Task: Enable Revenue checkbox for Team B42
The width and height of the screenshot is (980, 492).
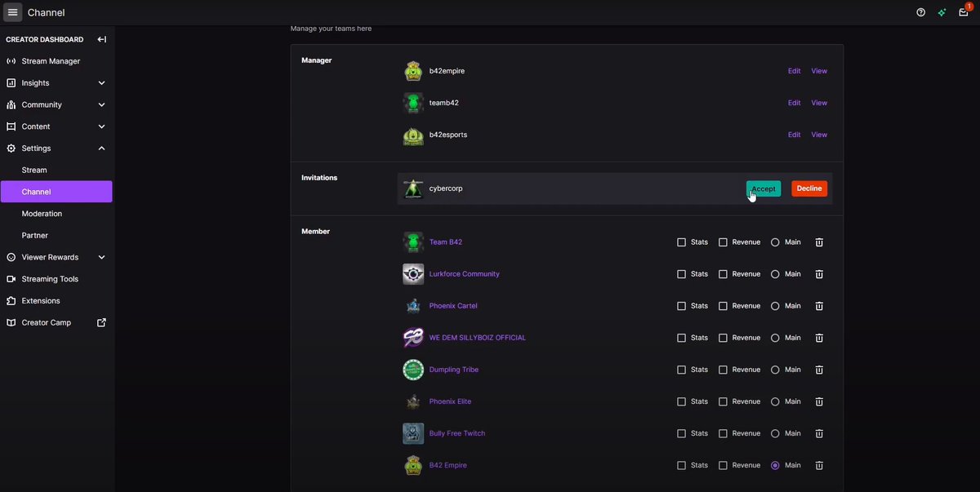Action: (x=723, y=242)
